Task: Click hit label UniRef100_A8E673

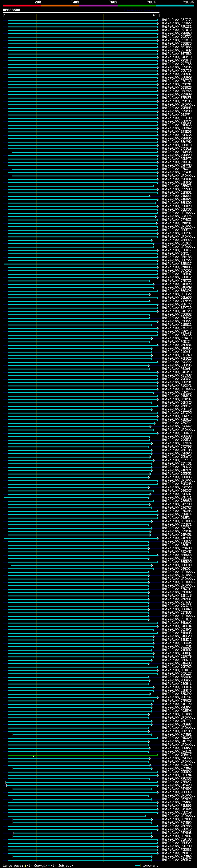Action: point(177,186)
